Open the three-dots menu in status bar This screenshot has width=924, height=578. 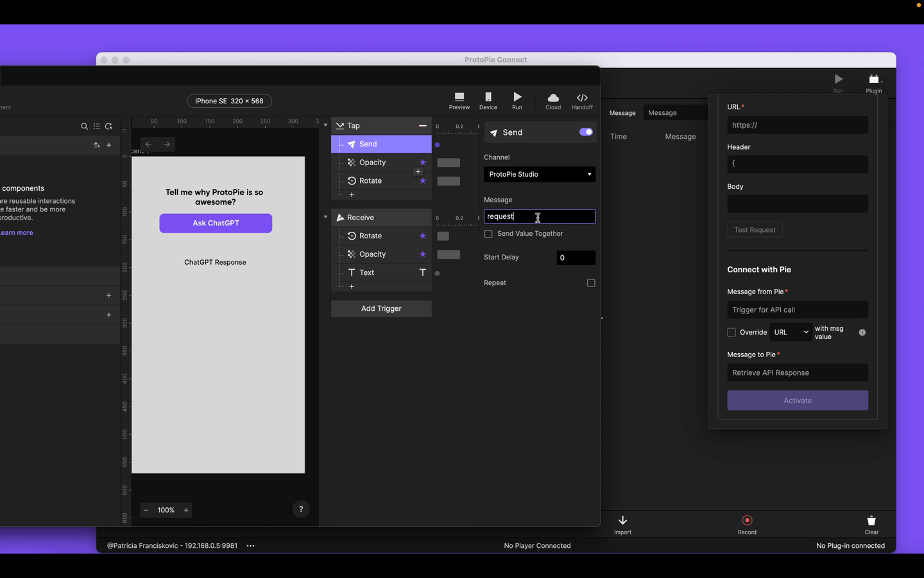tap(251, 546)
